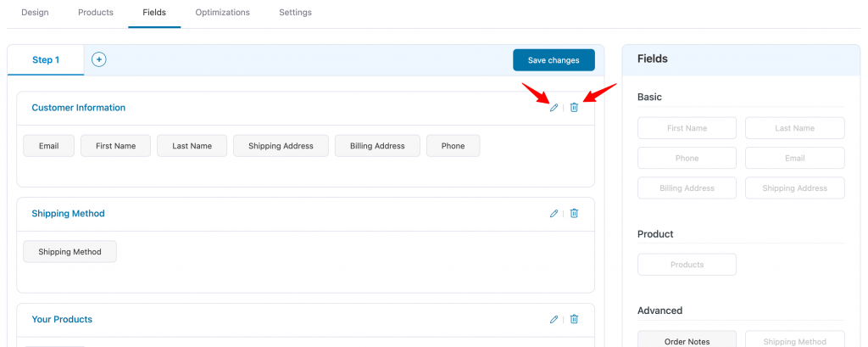The image size is (868, 347).
Task: Select the Step 1 tab
Action: 46,60
